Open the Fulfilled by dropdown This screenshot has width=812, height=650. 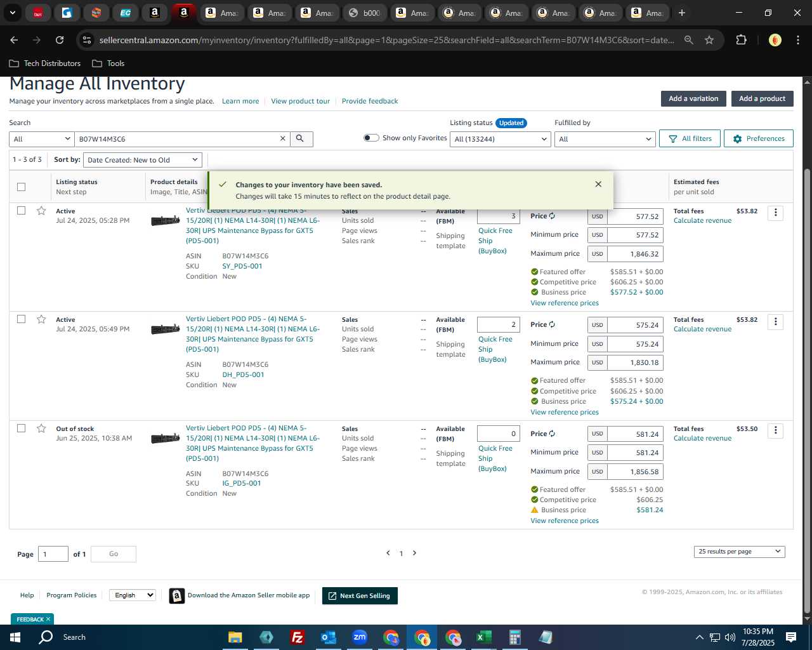[x=605, y=139]
